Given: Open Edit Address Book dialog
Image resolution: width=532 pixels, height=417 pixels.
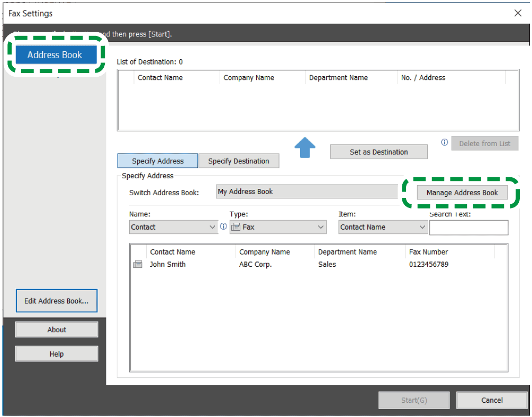Looking at the screenshot, I should point(57,301).
